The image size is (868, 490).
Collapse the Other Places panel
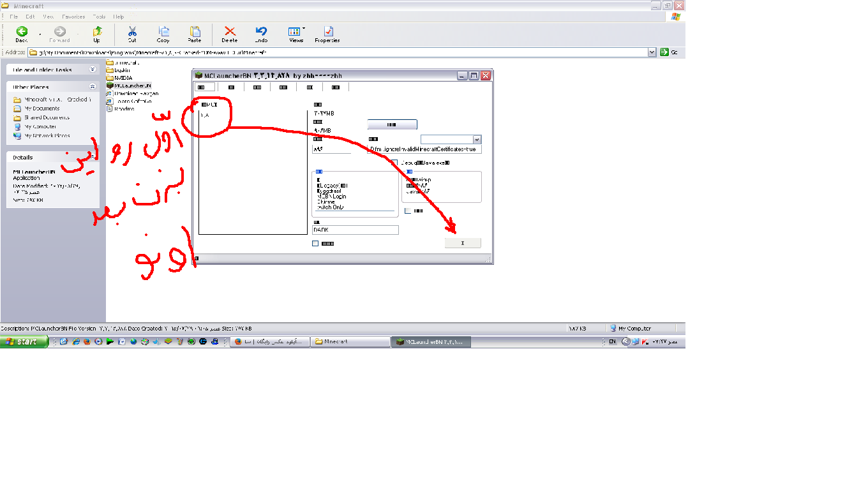click(93, 87)
